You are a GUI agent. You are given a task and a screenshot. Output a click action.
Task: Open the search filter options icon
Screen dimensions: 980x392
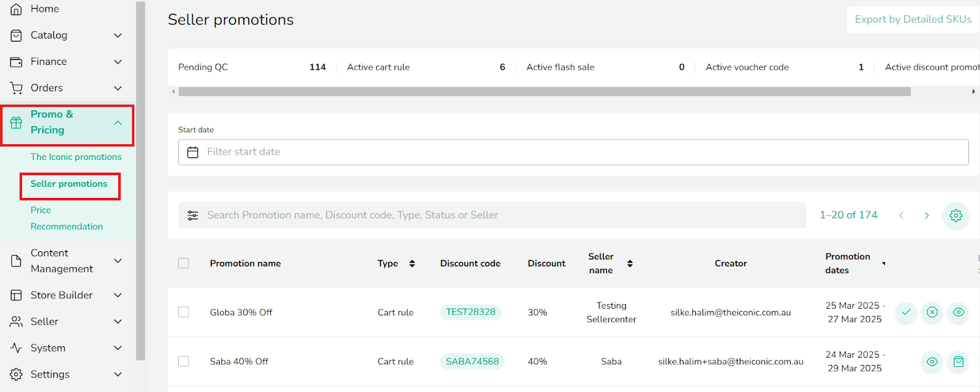[193, 216]
